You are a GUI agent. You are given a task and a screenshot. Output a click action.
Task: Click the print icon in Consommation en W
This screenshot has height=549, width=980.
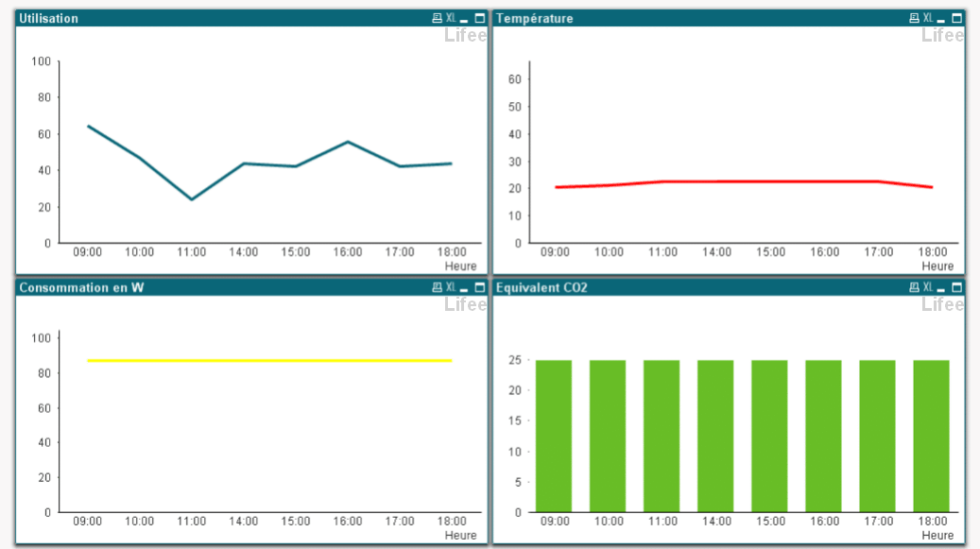pos(438,287)
